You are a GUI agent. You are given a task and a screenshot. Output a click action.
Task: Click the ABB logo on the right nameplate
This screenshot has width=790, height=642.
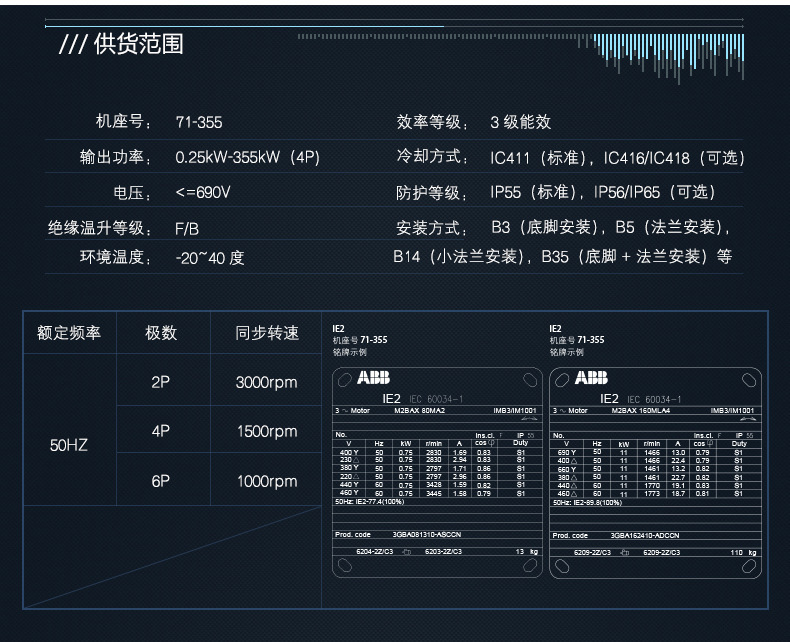coord(590,378)
